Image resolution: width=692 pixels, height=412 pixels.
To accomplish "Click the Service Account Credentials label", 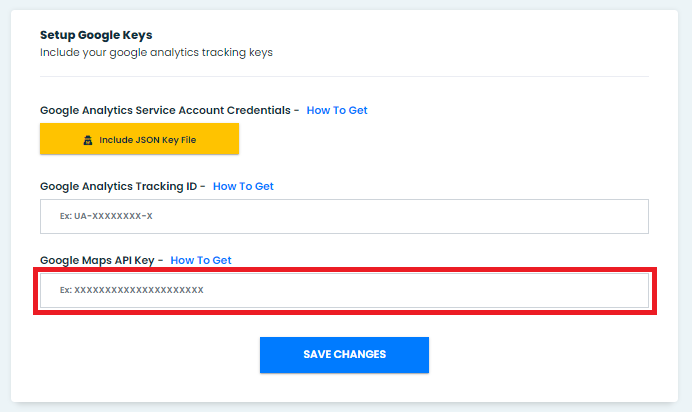I will [x=166, y=110].
